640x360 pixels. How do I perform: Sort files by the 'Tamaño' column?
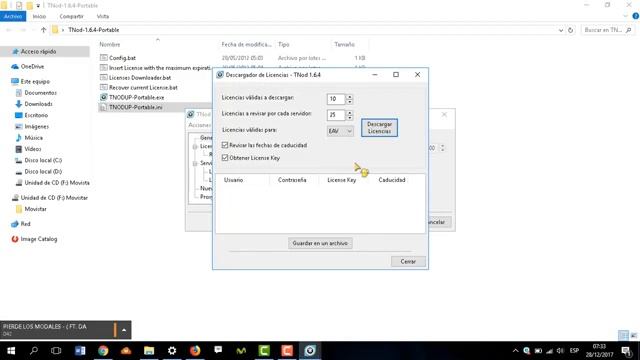[344, 44]
